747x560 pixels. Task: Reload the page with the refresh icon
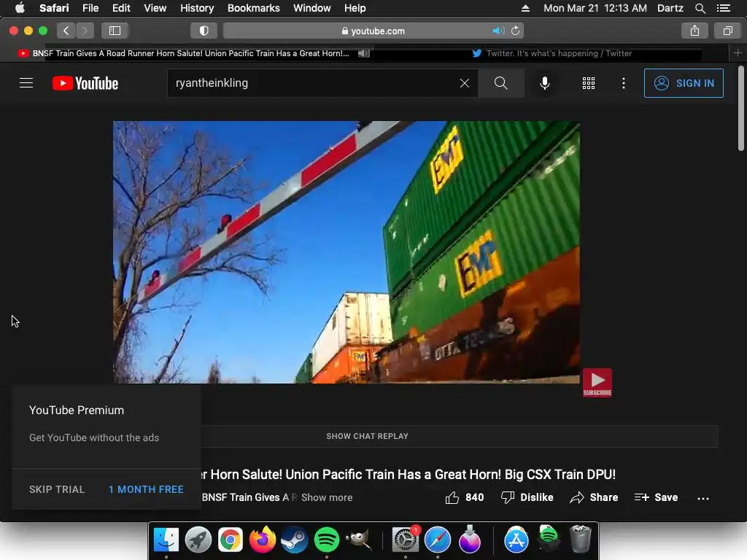coord(516,31)
